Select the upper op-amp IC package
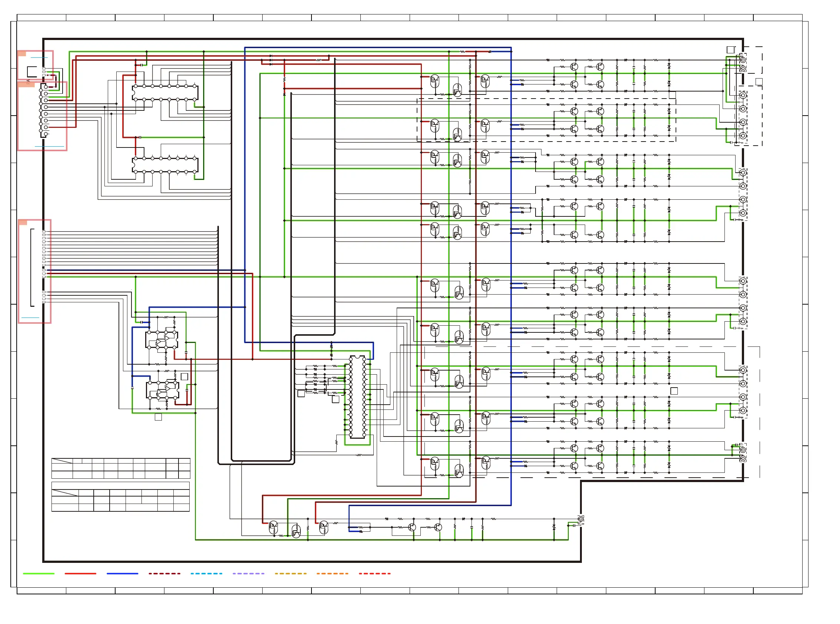The width and height of the screenshot is (840, 624). coord(161,339)
